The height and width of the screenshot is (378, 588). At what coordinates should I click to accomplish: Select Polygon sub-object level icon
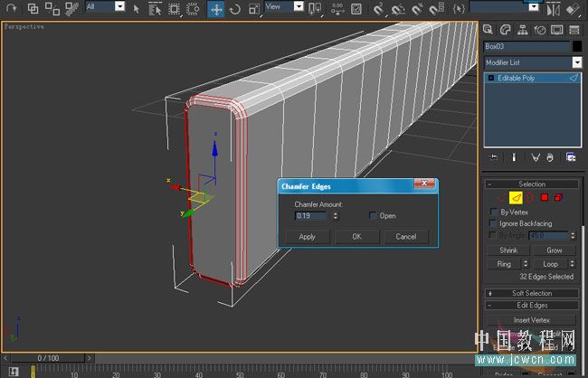tap(545, 198)
